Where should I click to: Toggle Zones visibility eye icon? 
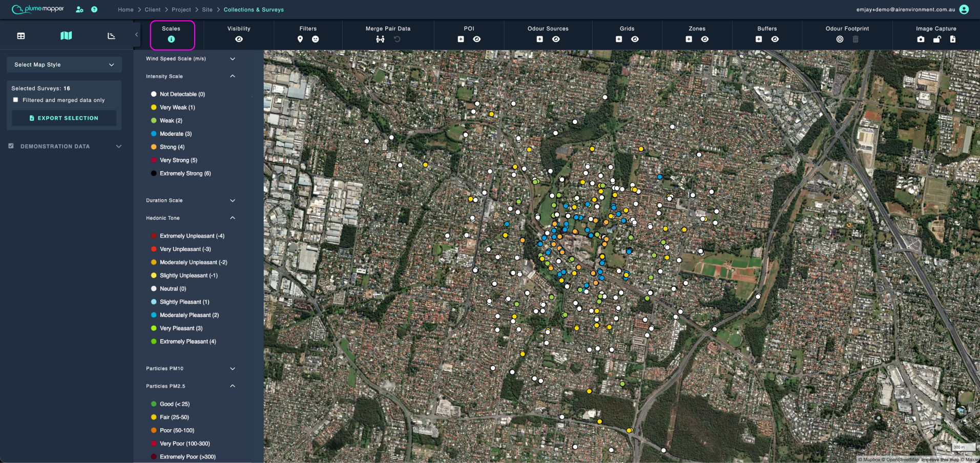click(x=705, y=39)
